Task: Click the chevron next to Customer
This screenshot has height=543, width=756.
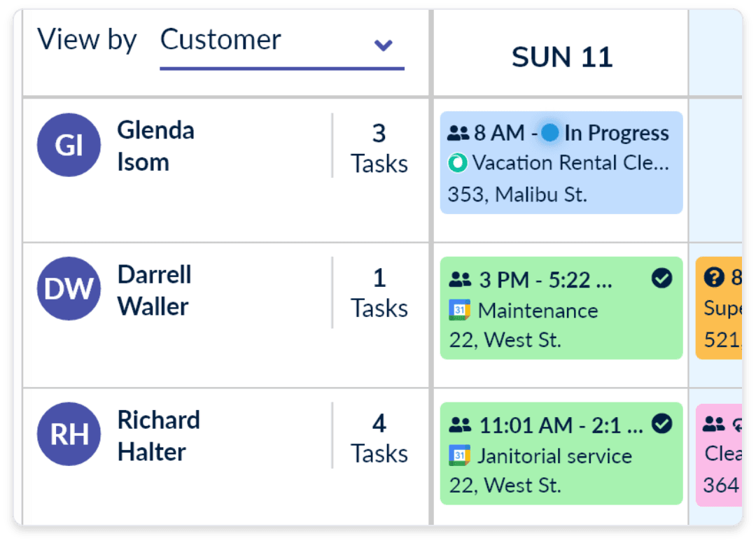Action: tap(383, 45)
